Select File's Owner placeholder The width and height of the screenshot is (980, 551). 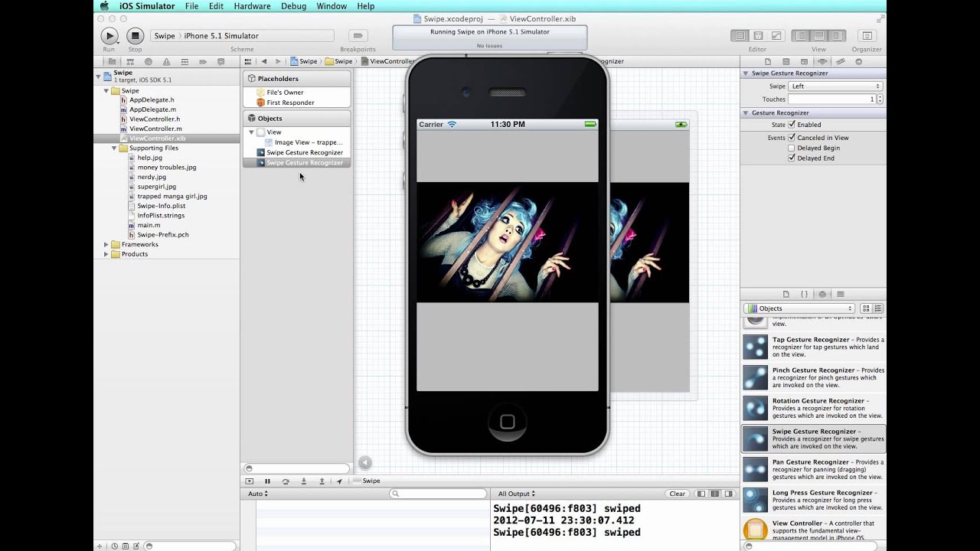[x=285, y=93]
